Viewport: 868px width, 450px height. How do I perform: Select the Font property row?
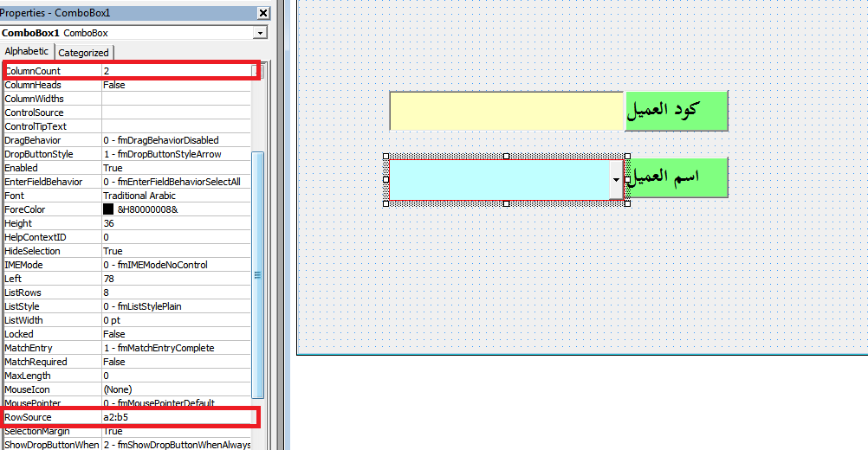(52, 196)
